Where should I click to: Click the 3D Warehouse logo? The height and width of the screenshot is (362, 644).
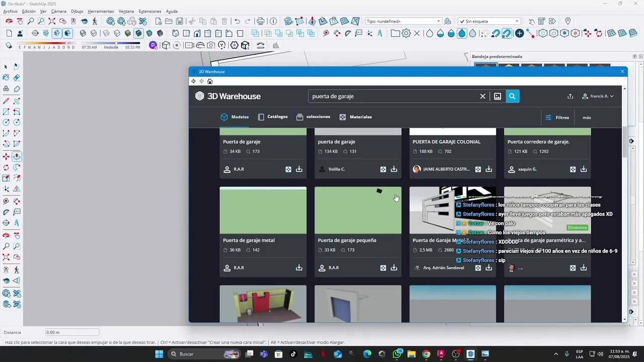pos(228,96)
